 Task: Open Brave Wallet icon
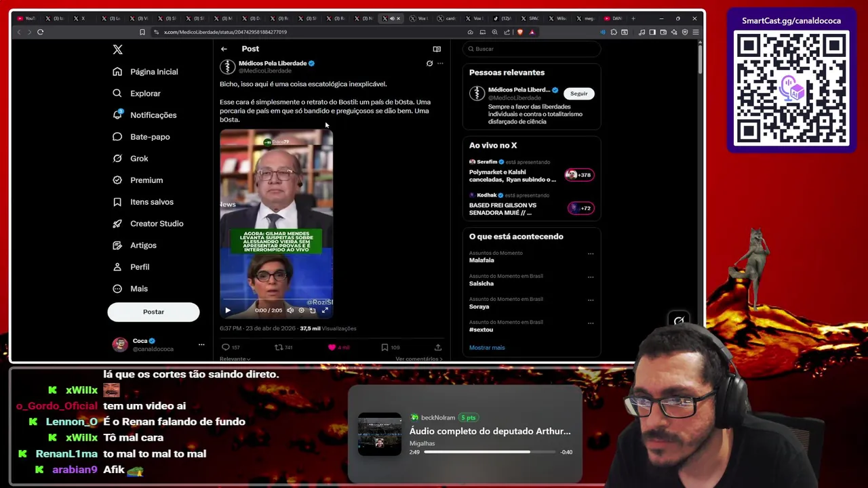click(x=663, y=32)
